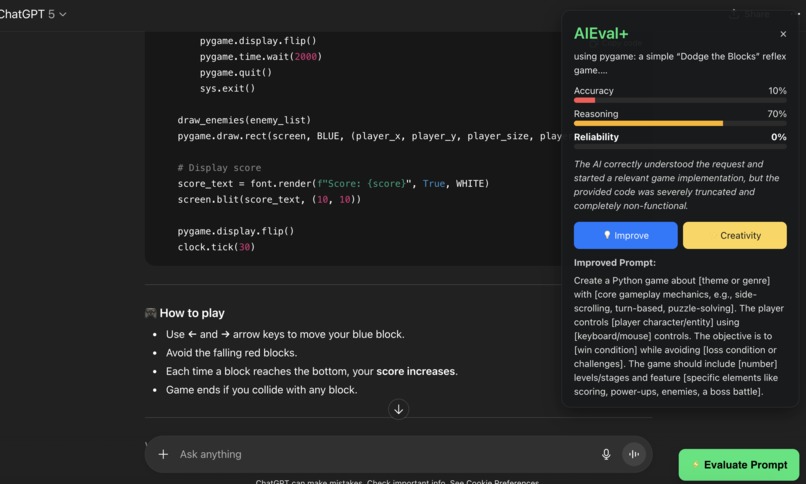This screenshot has width=806, height=484.
Task: Click the microphone dictation icon
Action: [x=606, y=454]
